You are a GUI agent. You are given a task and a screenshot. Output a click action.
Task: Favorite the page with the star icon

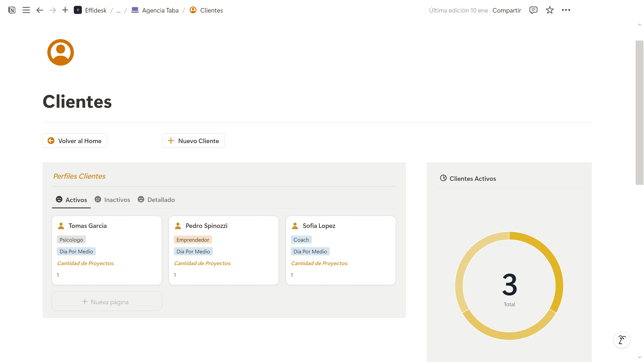click(550, 10)
